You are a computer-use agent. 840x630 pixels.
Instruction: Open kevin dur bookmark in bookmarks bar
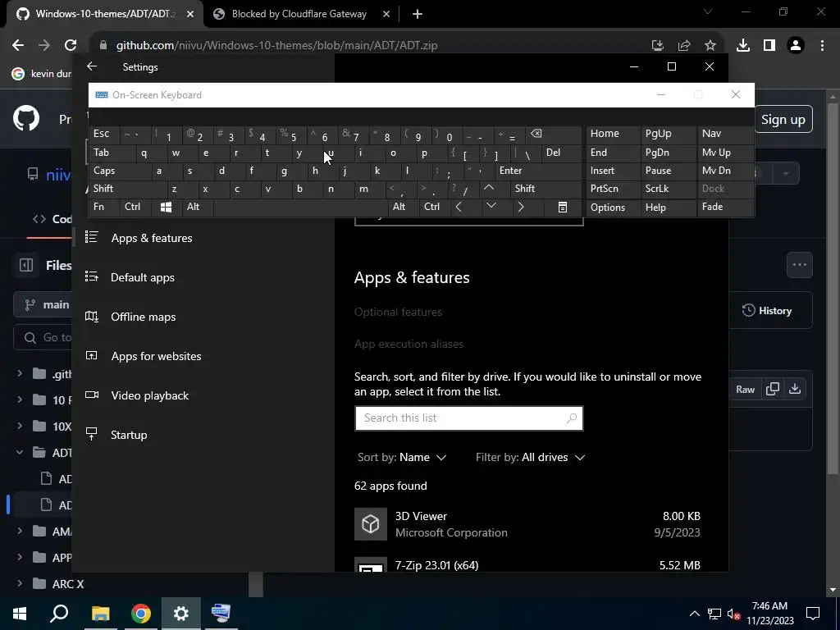43,74
